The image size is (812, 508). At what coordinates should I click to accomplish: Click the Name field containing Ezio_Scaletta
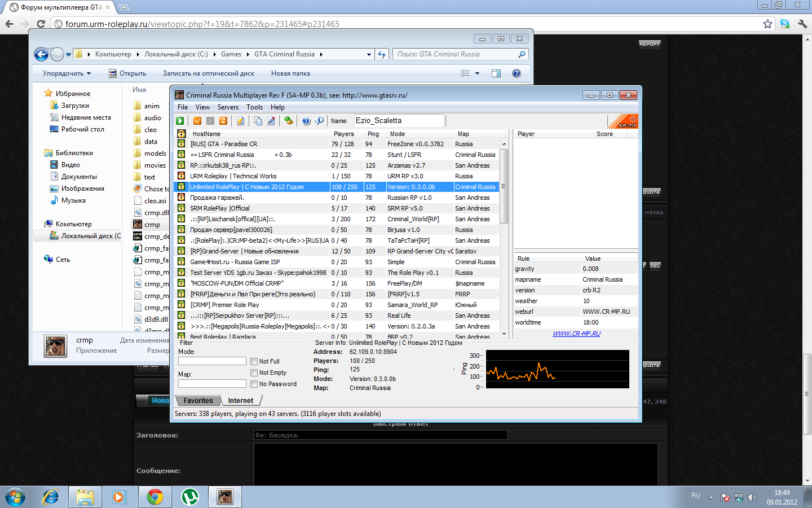[x=399, y=120]
